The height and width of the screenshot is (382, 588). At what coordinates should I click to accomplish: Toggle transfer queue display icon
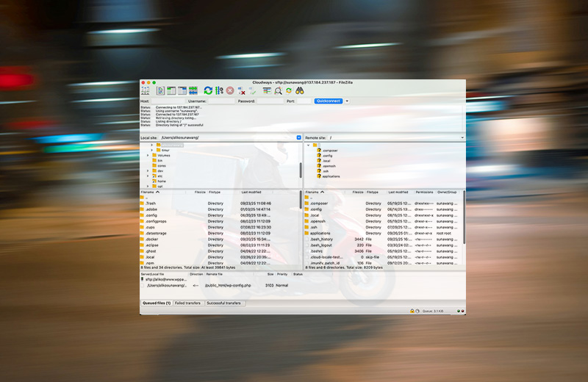click(193, 90)
